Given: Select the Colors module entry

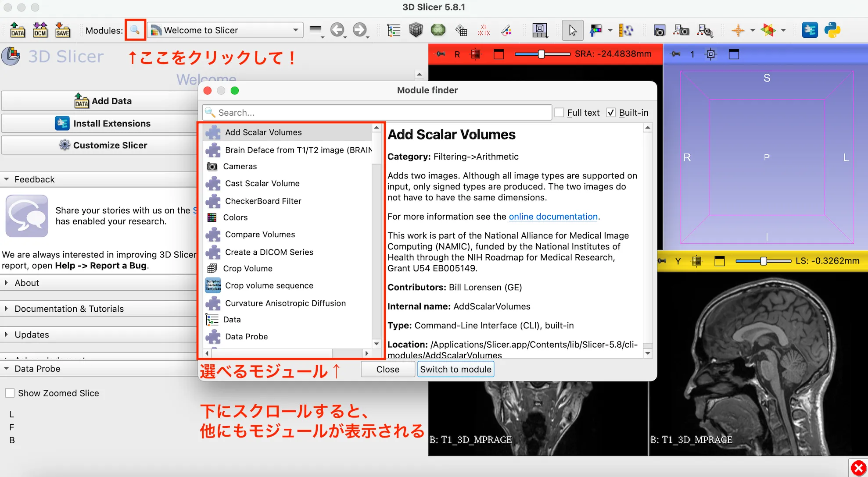Looking at the screenshot, I should 235,217.
